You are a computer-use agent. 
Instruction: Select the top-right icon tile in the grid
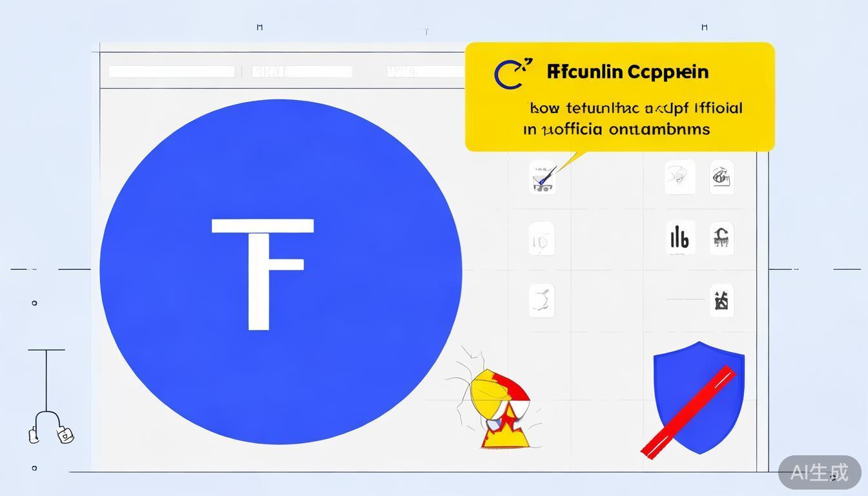721,176
